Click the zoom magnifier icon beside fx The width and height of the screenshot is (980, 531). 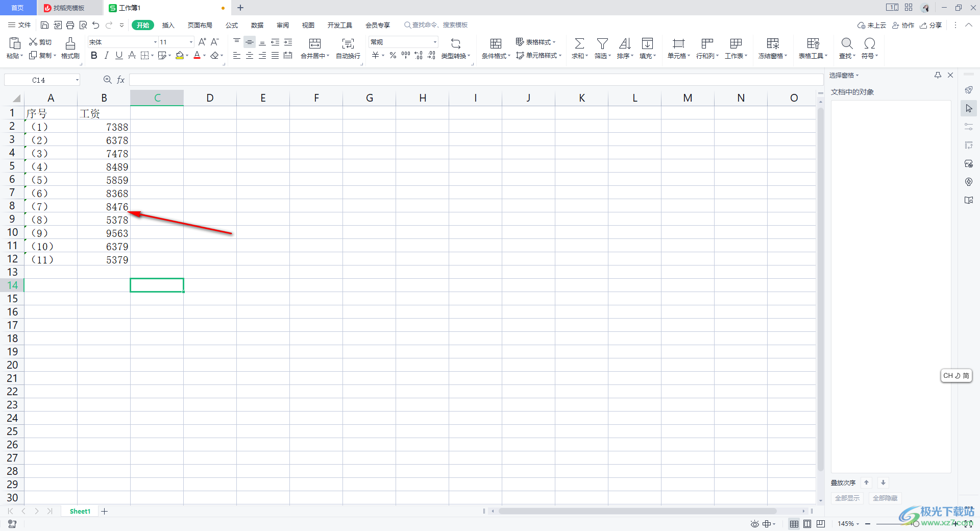[x=107, y=80]
